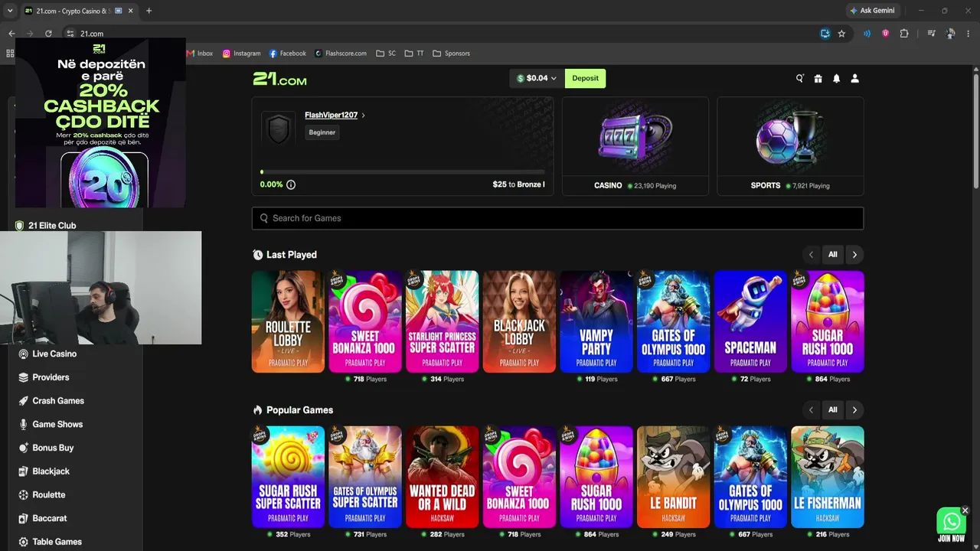This screenshot has width=980, height=551.
Task: Reload the page
Action: (48, 34)
